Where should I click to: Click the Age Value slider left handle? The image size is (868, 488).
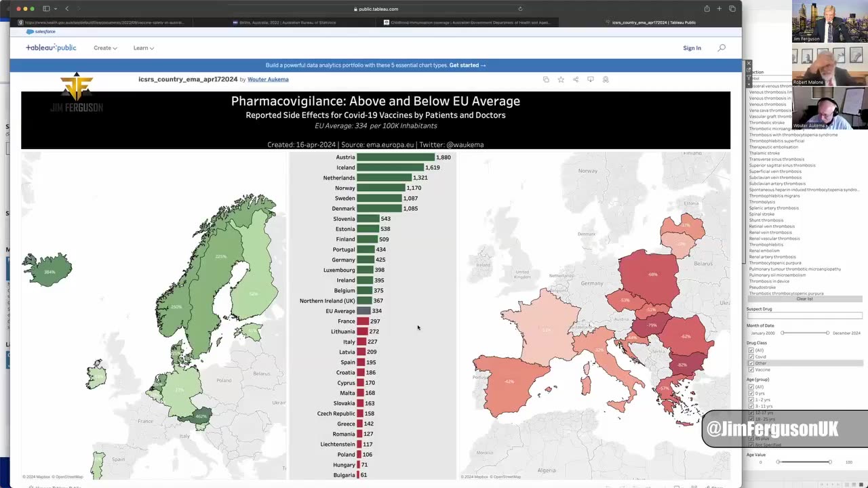[778, 462]
